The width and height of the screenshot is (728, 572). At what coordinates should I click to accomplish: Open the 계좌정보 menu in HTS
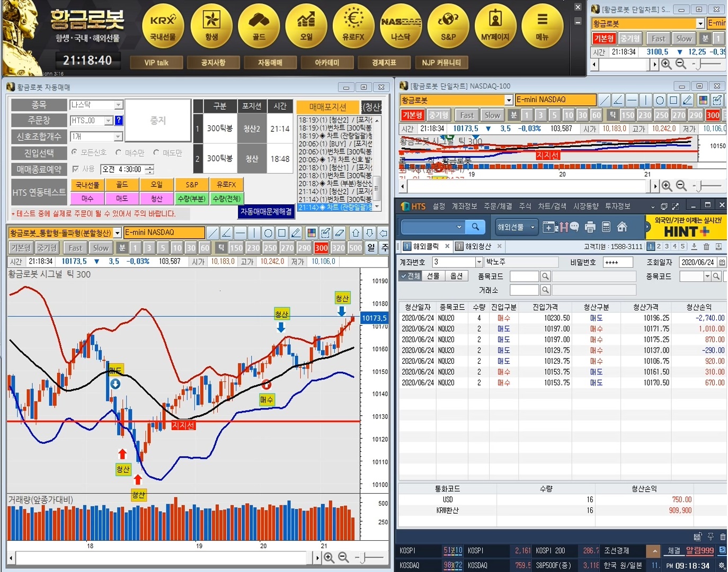click(x=464, y=207)
